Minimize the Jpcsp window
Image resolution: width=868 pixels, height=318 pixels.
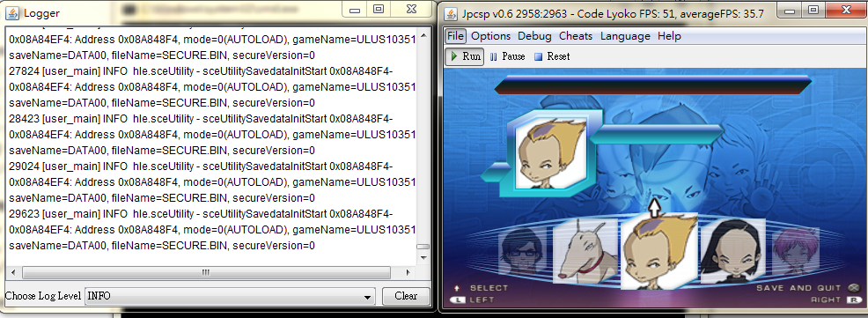790,10
